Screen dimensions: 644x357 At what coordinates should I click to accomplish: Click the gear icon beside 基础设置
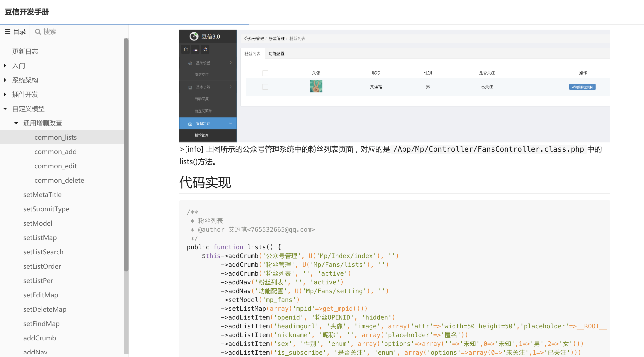click(190, 63)
